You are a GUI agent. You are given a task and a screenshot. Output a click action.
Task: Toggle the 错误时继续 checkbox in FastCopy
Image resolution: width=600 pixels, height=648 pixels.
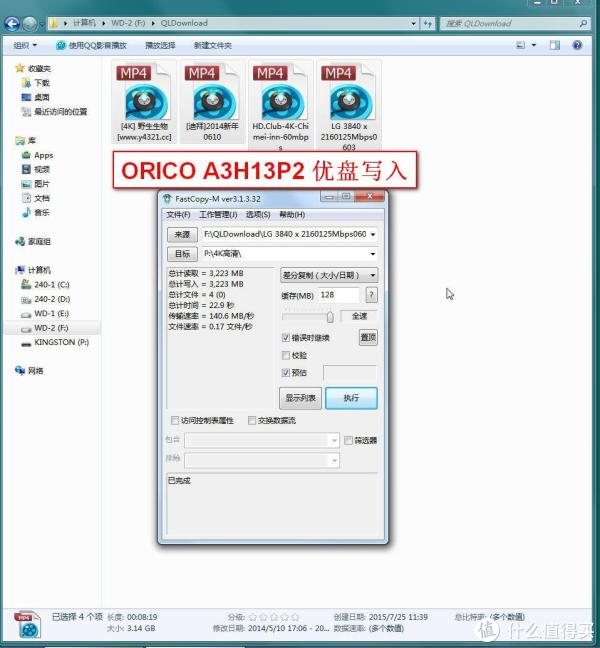click(286, 338)
